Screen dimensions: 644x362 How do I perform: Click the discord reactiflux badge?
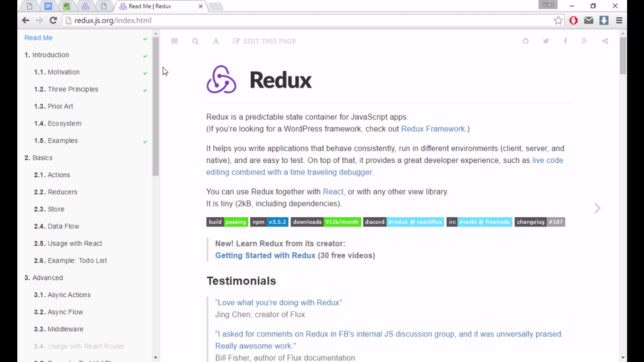(403, 222)
